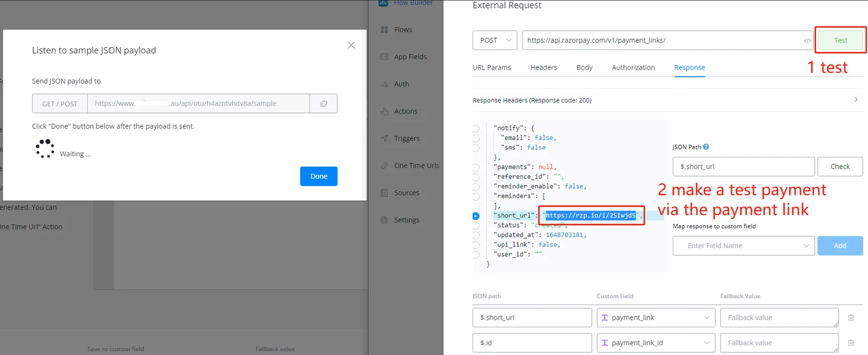The image size is (868, 355).
Task: Open Actions sidebar icon
Action: [x=384, y=111]
